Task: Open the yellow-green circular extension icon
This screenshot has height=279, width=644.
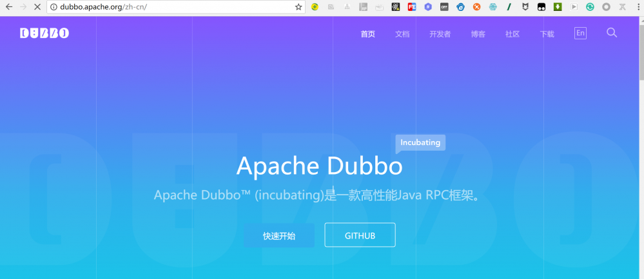Action: click(315, 7)
